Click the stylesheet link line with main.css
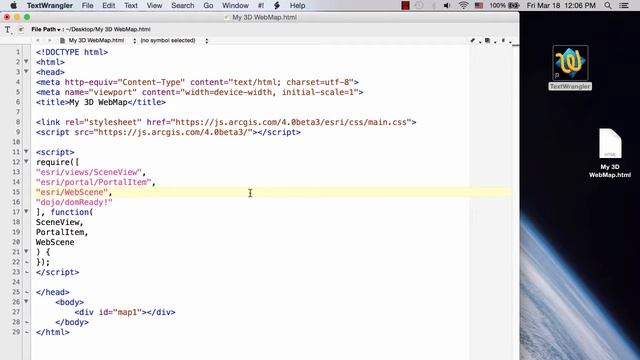 (226, 122)
